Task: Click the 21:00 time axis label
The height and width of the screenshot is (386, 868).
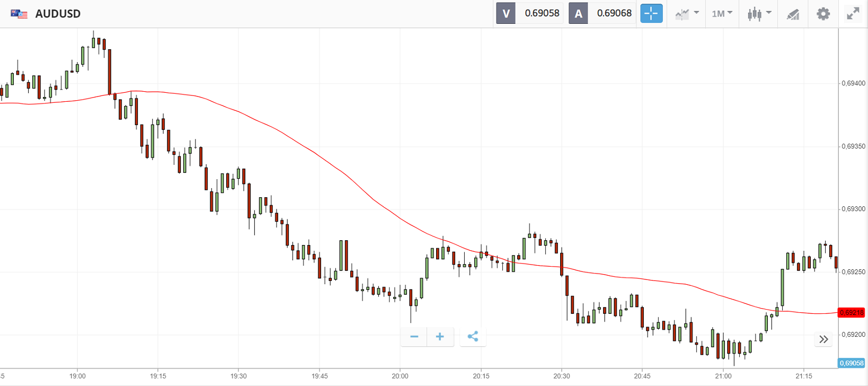Action: pos(723,376)
